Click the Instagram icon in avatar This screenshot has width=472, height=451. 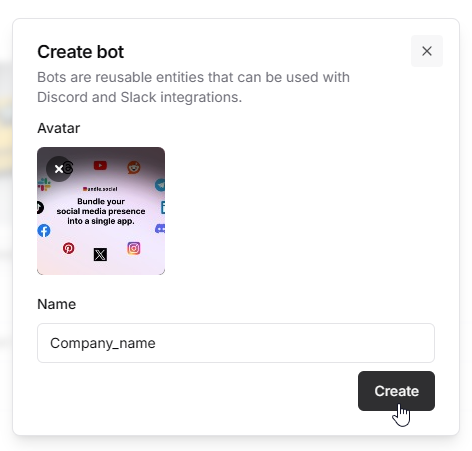coord(134,248)
